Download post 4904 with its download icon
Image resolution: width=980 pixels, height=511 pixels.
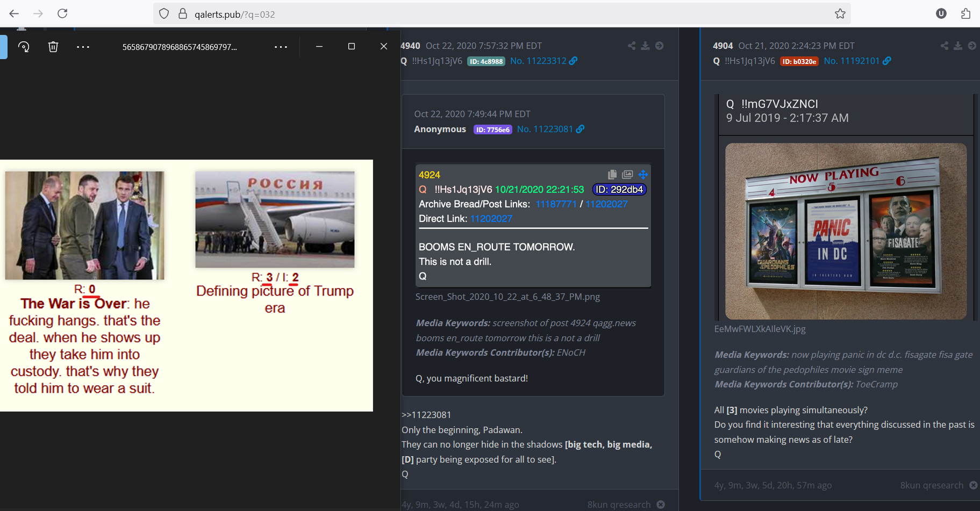tap(958, 46)
